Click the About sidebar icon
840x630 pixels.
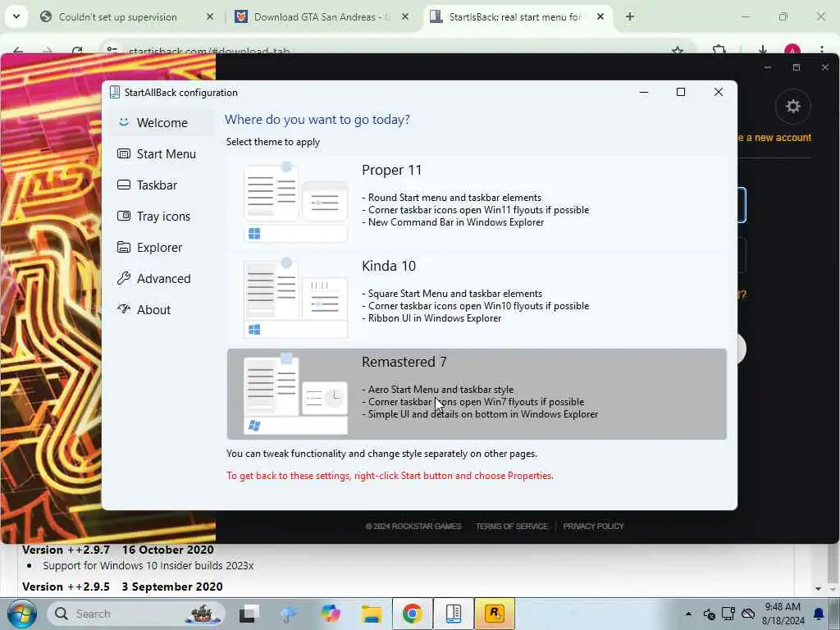[124, 309]
